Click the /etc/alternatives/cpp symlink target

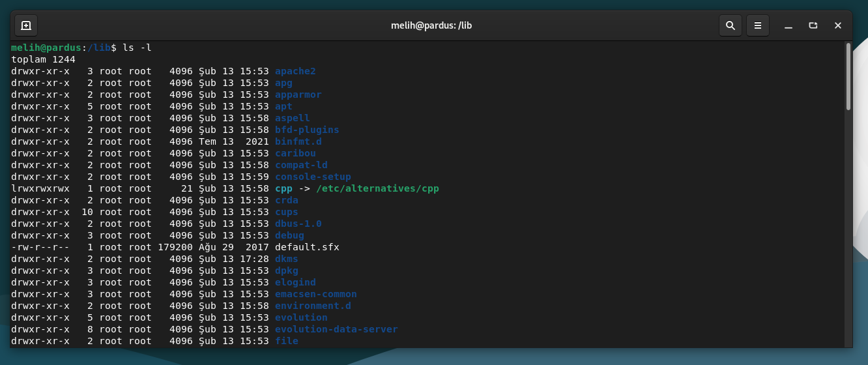tap(377, 188)
